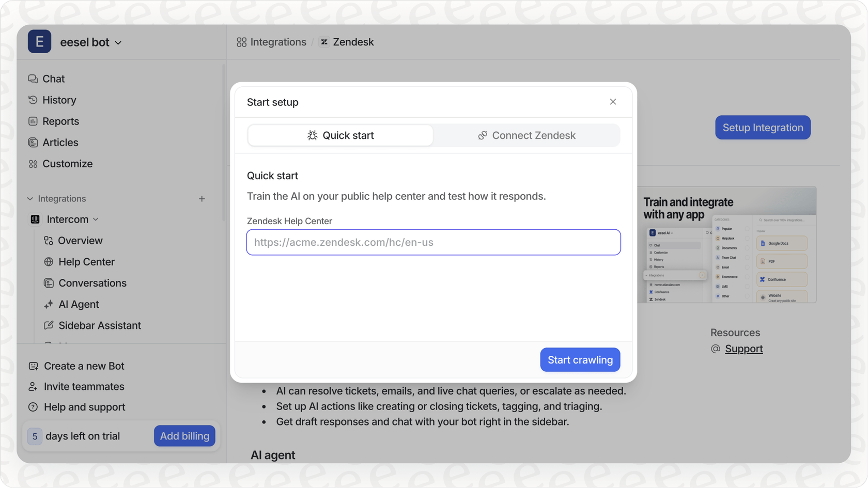Click the Conversations icon under Intercom
The width and height of the screenshot is (868, 488).
(49, 283)
